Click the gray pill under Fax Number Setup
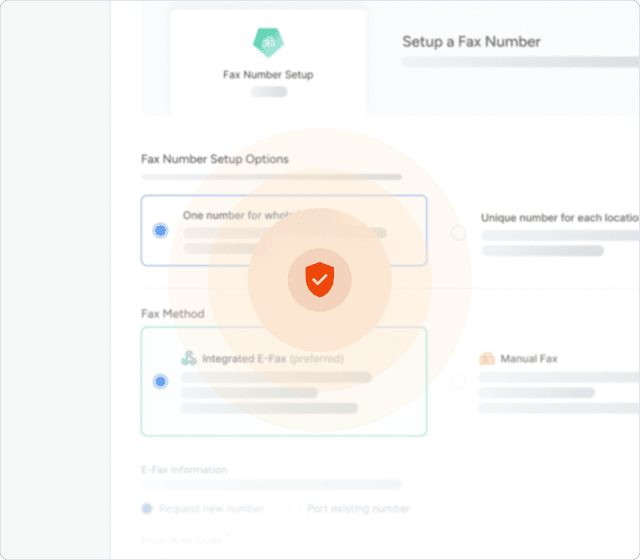 [268, 92]
